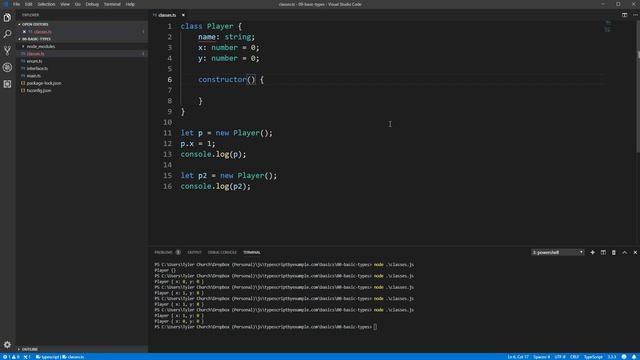The width and height of the screenshot is (640, 360).
Task: Open the Extensions view
Action: tap(7, 84)
